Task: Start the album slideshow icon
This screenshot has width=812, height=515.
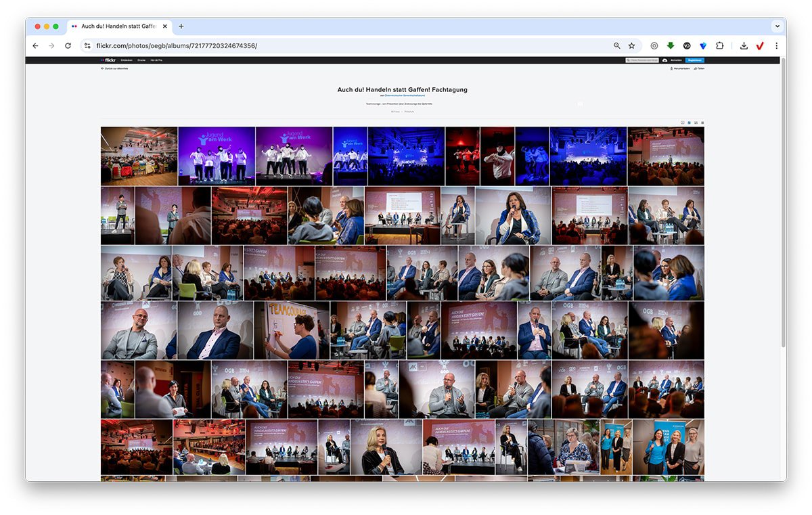Action: (x=683, y=122)
